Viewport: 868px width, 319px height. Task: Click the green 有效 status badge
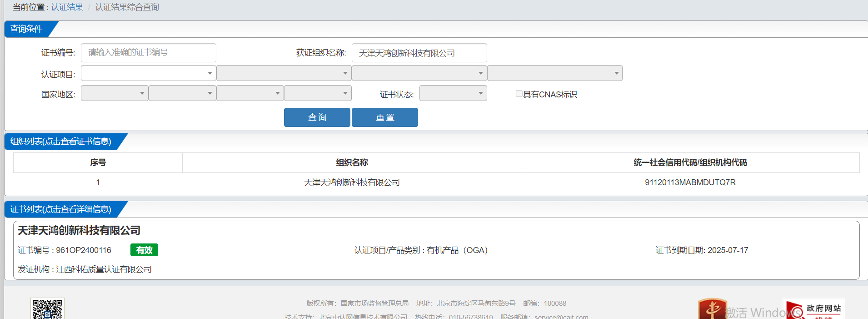tap(144, 250)
